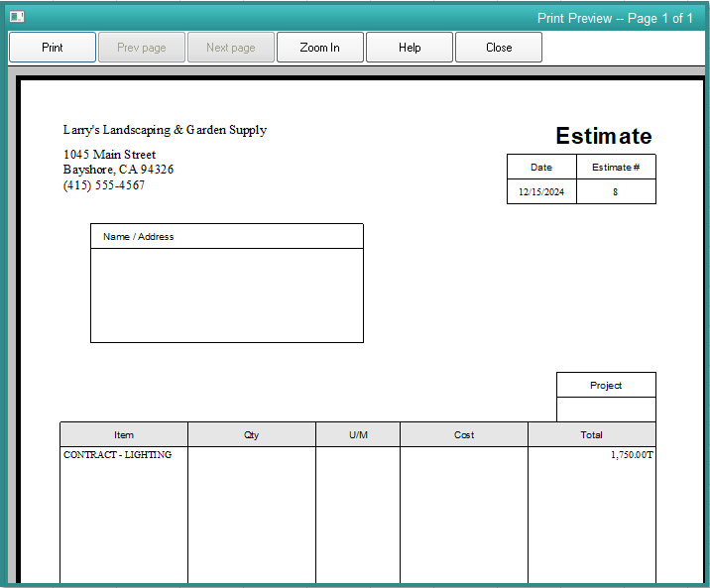Click the Item column header
Viewport: 710px width, 588px height.
tap(124, 435)
